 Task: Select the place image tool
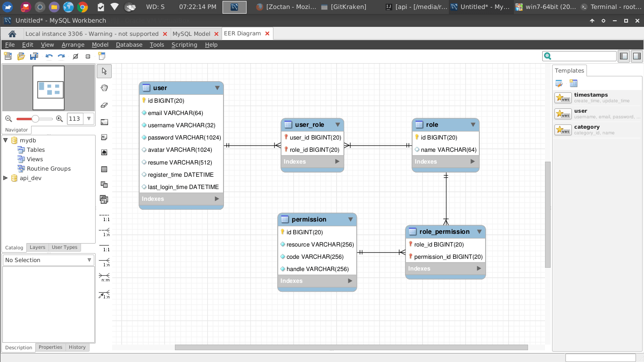[x=104, y=152]
